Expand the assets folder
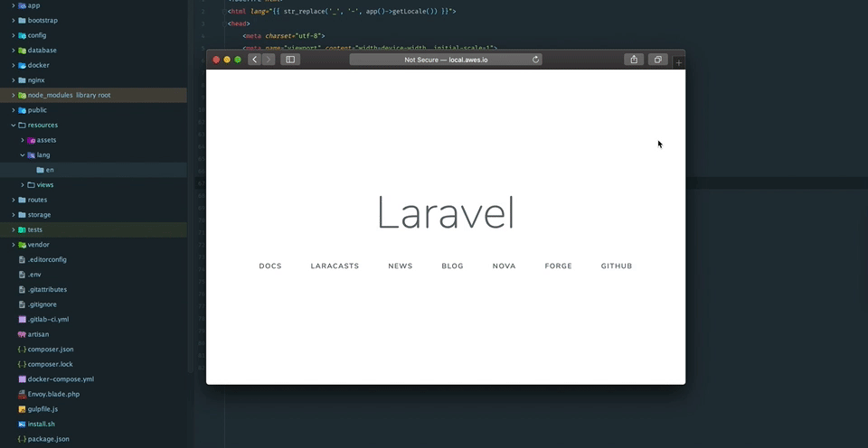 coord(22,140)
